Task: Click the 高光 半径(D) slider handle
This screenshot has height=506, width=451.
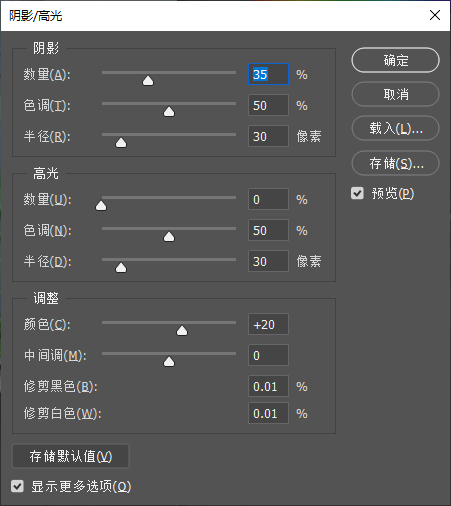Action: click(x=121, y=268)
